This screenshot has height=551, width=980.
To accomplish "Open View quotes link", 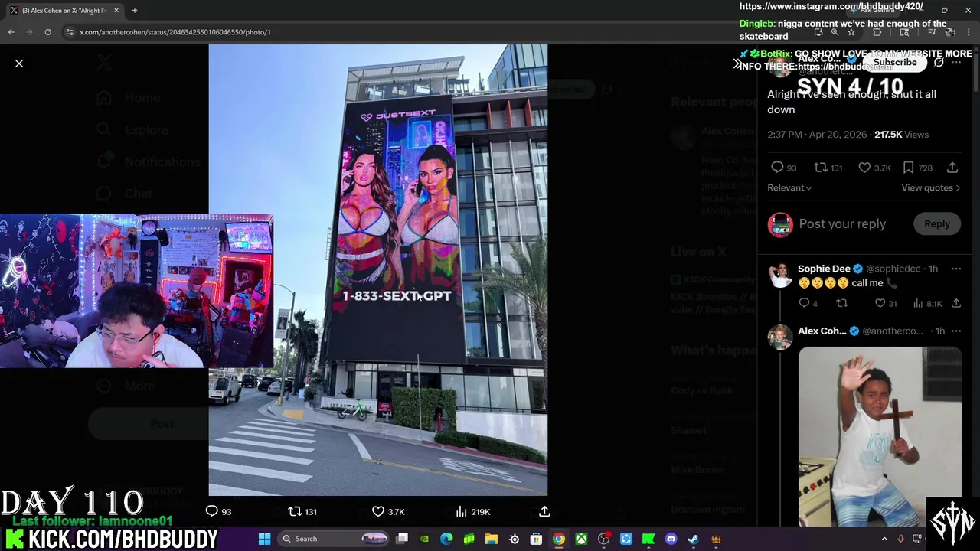I will point(930,187).
